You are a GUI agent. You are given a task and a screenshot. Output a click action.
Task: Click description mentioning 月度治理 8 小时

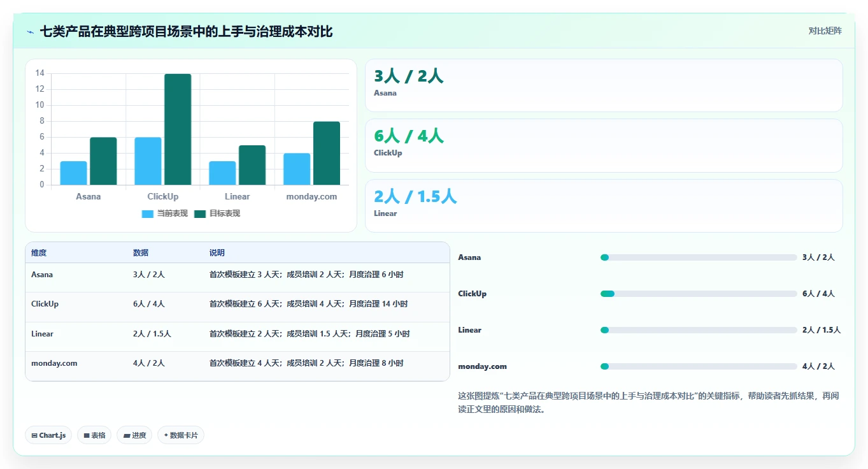click(306, 363)
